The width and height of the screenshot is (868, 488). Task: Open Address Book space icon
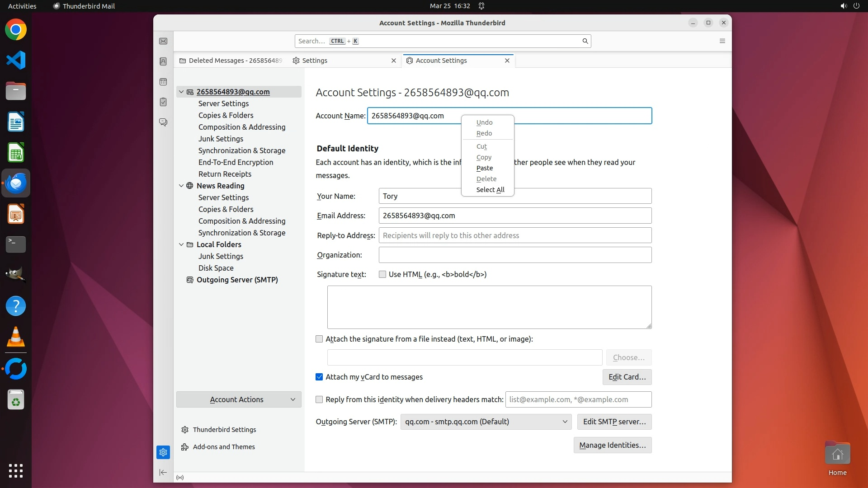coord(163,61)
